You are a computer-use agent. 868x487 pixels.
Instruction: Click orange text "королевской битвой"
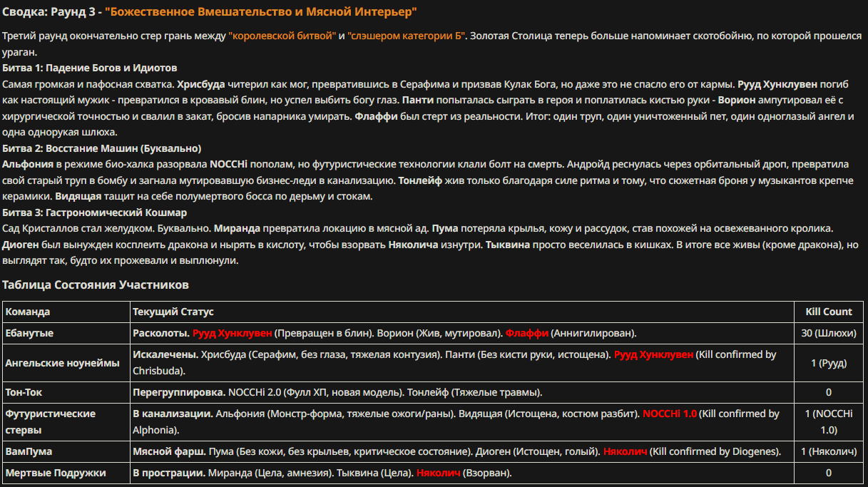[282, 36]
